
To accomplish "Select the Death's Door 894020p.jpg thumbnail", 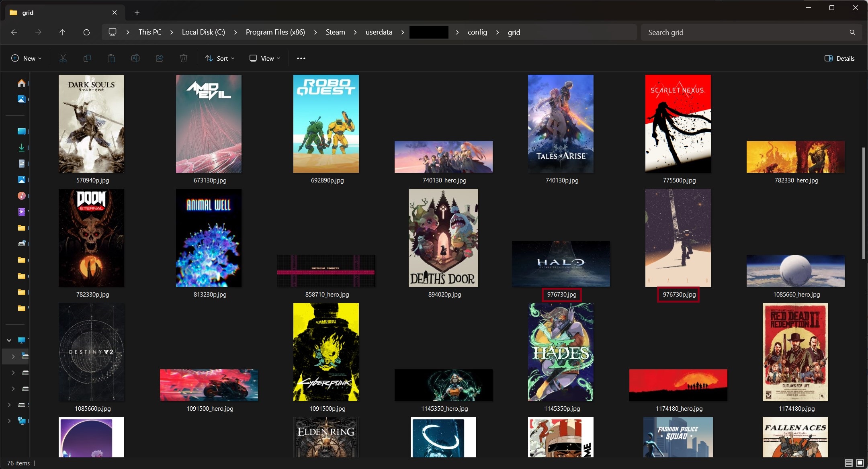I will pos(443,238).
